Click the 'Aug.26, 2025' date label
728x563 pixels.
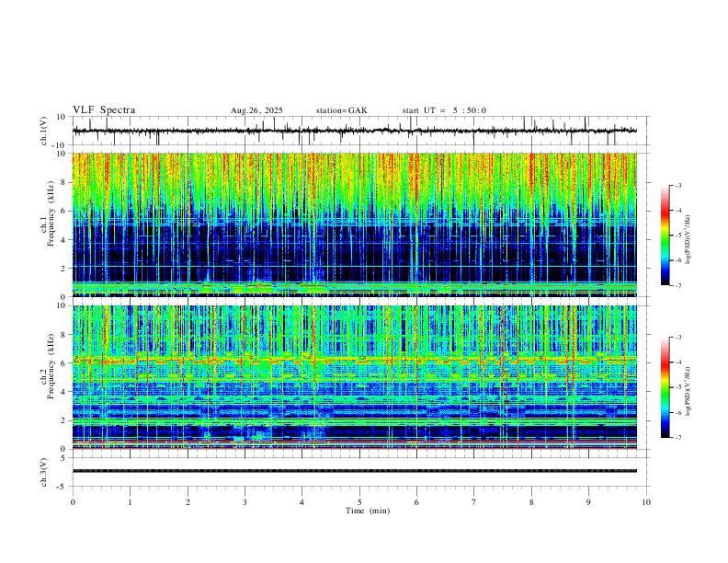(x=256, y=110)
